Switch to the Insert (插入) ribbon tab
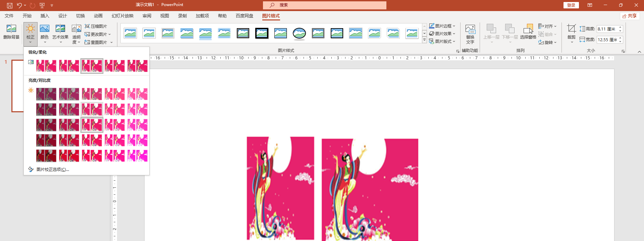Screen dimensions: 644x241 45,16
